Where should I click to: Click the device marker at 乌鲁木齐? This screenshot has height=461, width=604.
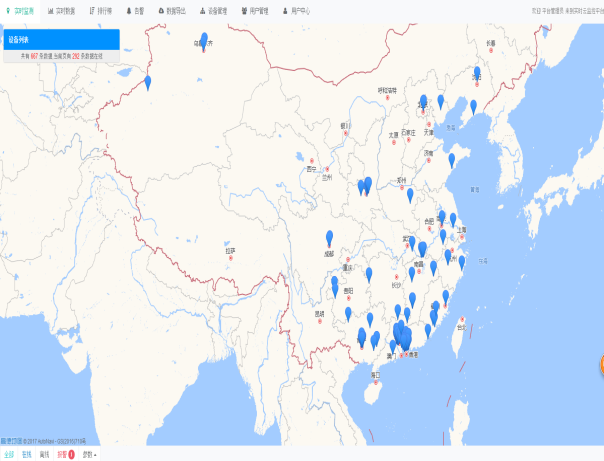click(x=204, y=42)
